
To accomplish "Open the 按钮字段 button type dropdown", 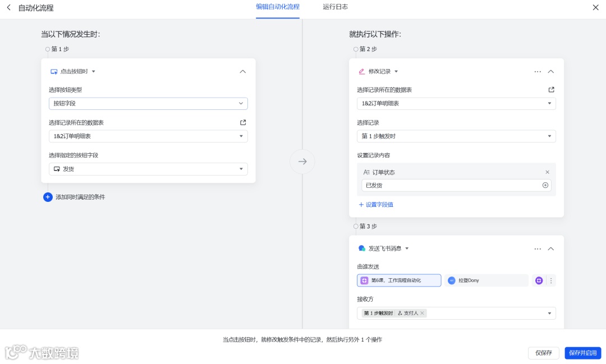I will pos(148,104).
